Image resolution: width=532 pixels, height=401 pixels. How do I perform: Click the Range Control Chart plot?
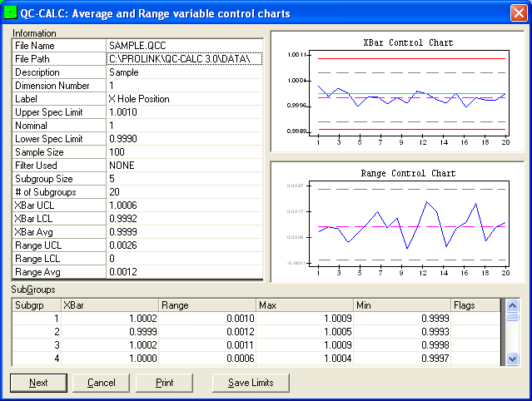tap(410, 224)
